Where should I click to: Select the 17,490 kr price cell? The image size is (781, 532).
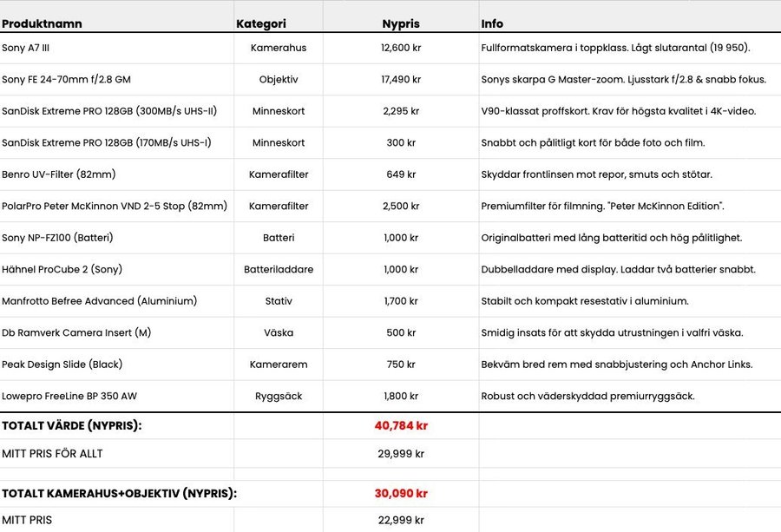point(400,79)
